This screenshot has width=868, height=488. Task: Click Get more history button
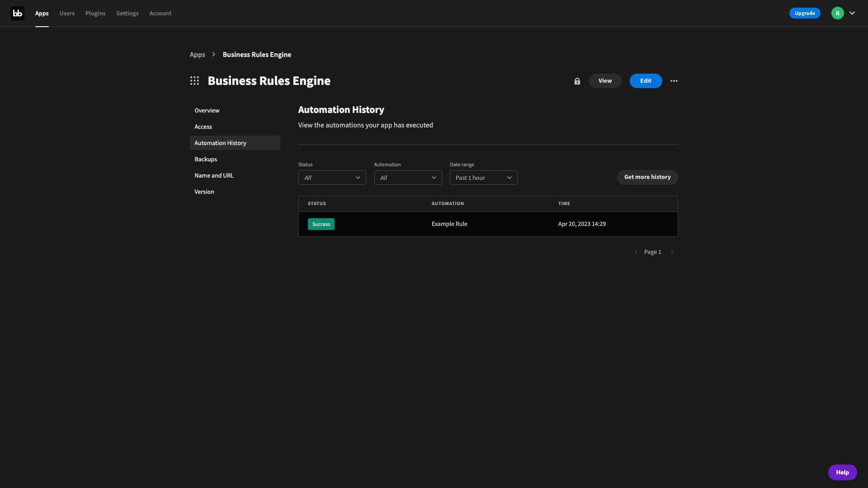pyautogui.click(x=647, y=177)
